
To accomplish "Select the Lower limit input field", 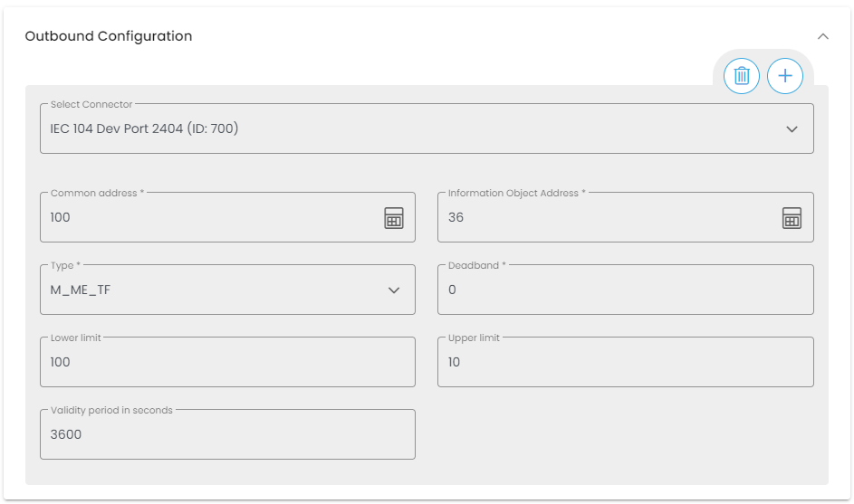I will pos(227,363).
